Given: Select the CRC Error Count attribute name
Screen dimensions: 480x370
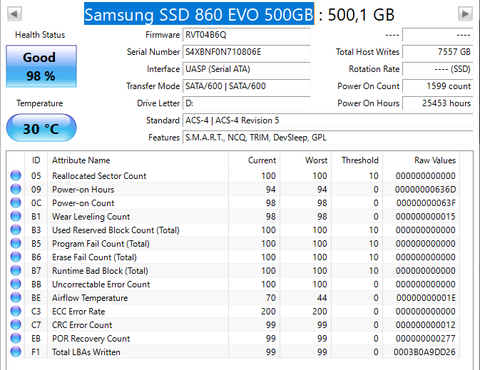Looking at the screenshot, I should [x=82, y=325].
